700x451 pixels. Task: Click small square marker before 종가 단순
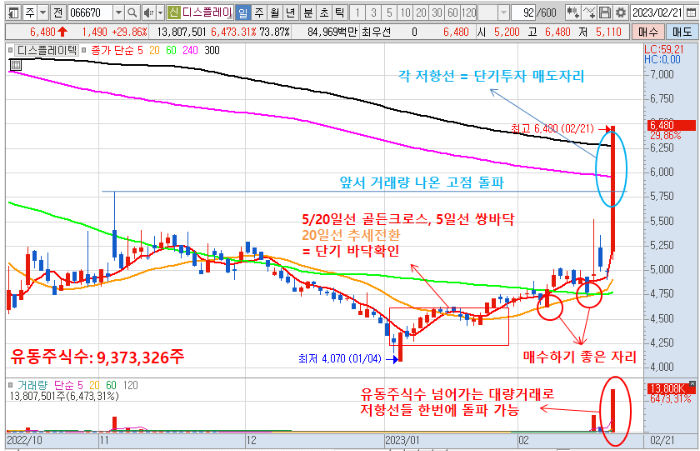[x=83, y=50]
